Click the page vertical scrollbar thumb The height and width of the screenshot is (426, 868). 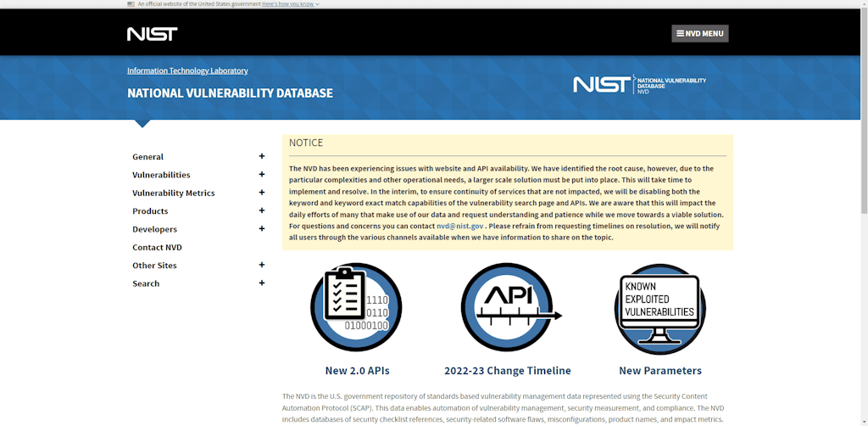click(x=864, y=111)
